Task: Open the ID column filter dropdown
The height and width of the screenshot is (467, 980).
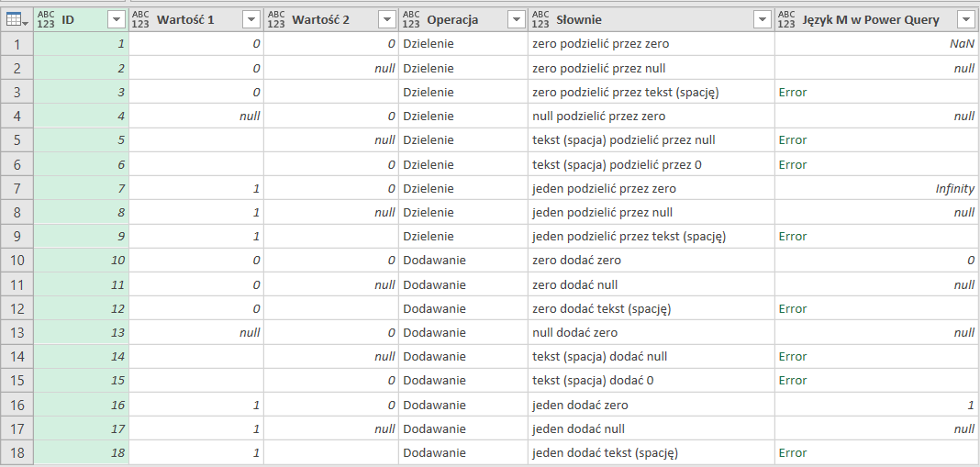Action: 116,20
